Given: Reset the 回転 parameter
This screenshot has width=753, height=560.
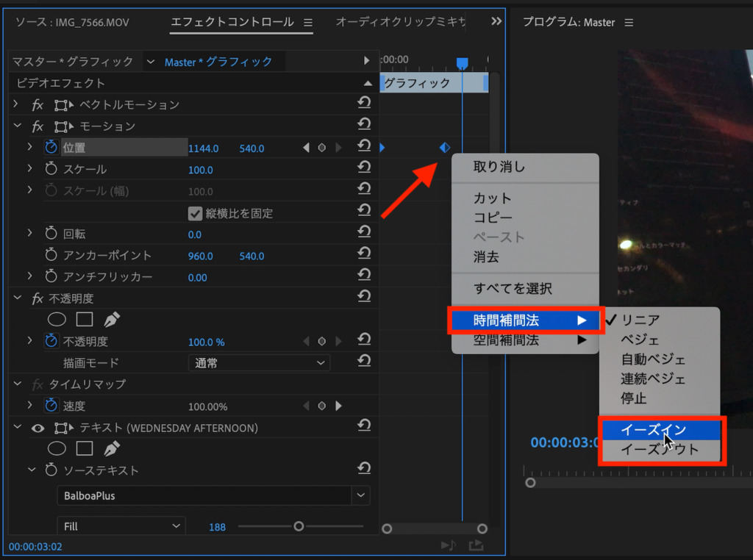Looking at the screenshot, I should click(x=364, y=232).
